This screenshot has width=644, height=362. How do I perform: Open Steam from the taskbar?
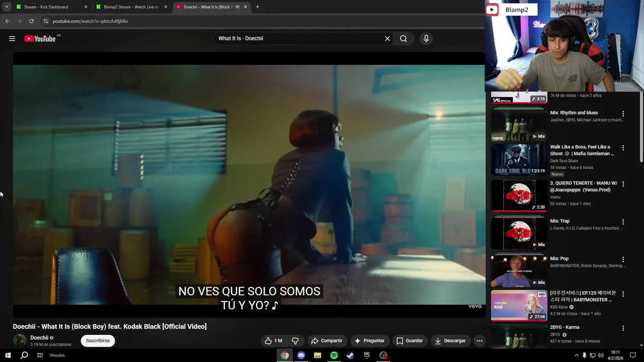351,355
